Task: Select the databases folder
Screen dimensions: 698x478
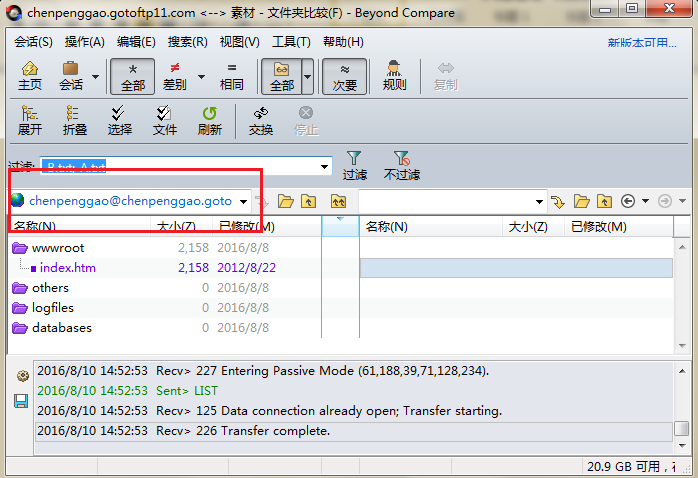Action: click(x=62, y=328)
